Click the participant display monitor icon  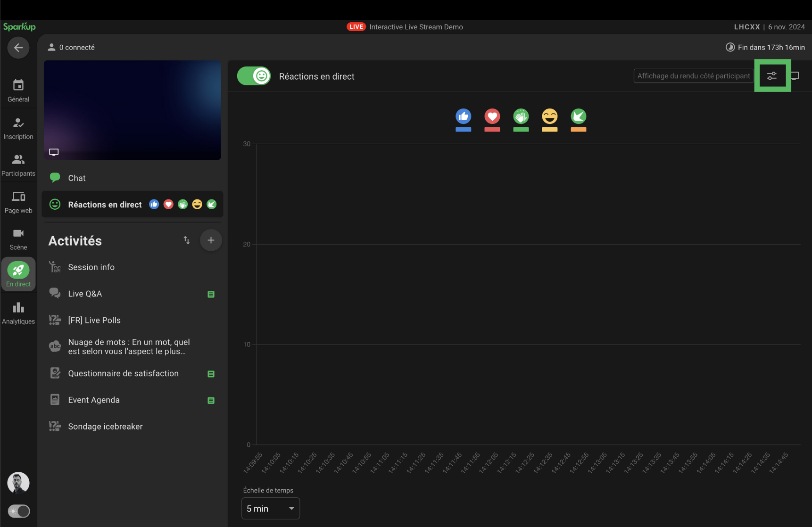(x=795, y=76)
